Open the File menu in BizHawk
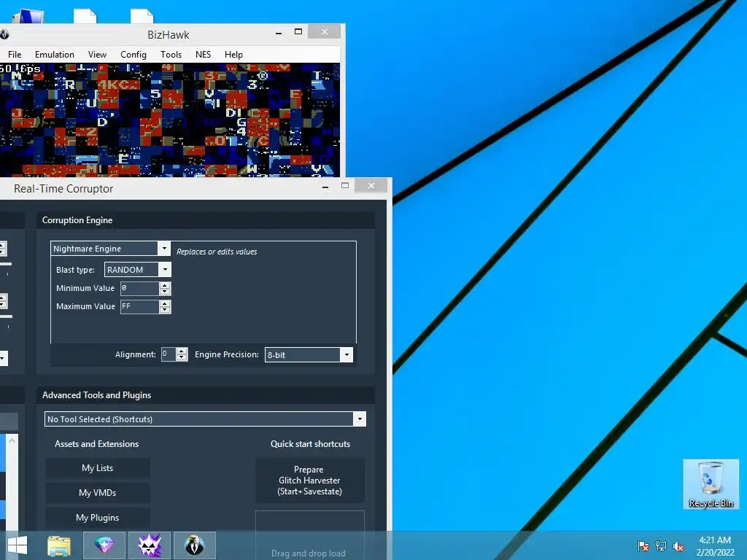The width and height of the screenshot is (747, 560). pyautogui.click(x=15, y=54)
